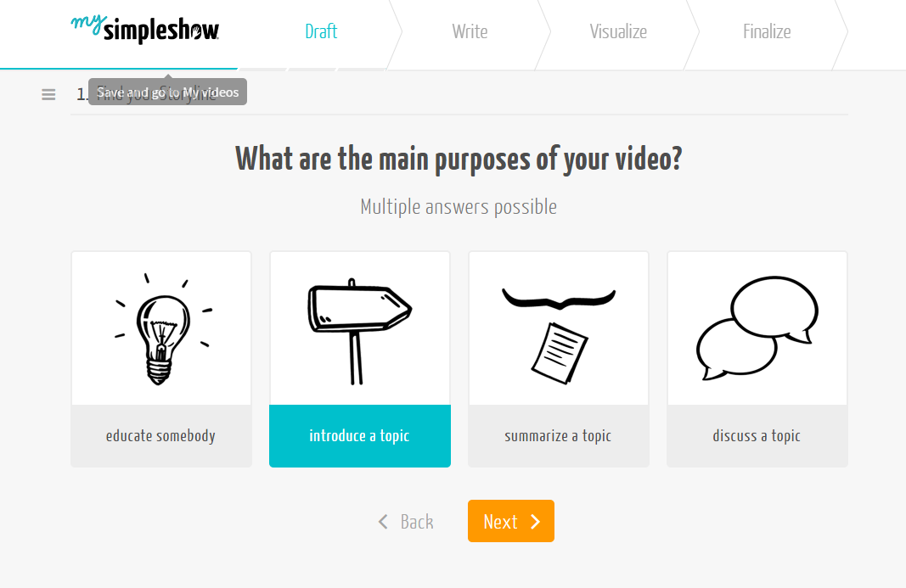Click the 'Save and go to My videos' tooltip
Viewport: 906px width, 588px height.
tap(167, 92)
